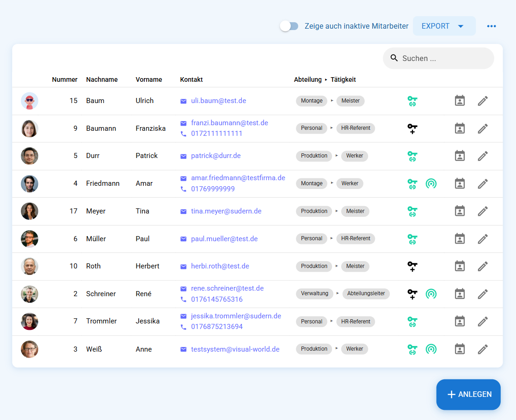Open calendar icon for Jessika Trommler
This screenshot has height=420, width=516.
tap(460, 321)
